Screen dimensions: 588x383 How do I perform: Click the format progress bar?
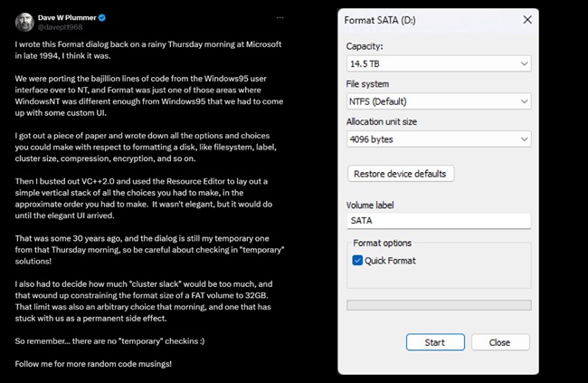(439, 305)
